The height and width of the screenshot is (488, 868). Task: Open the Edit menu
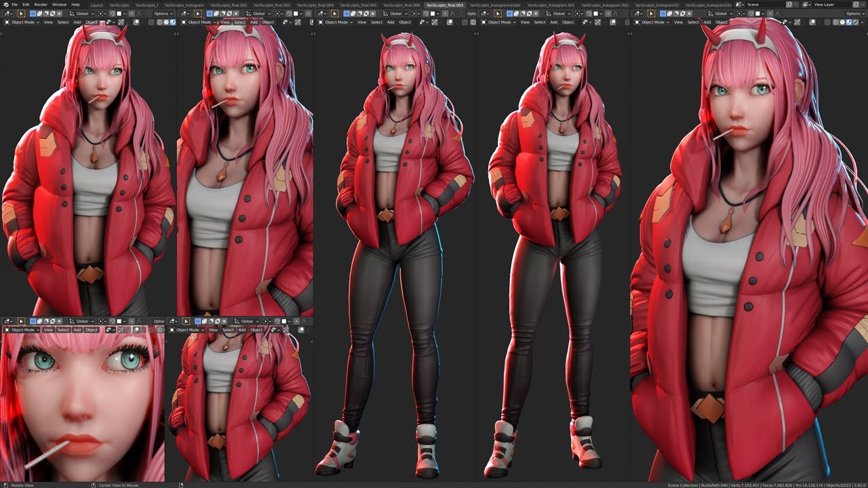pos(26,5)
